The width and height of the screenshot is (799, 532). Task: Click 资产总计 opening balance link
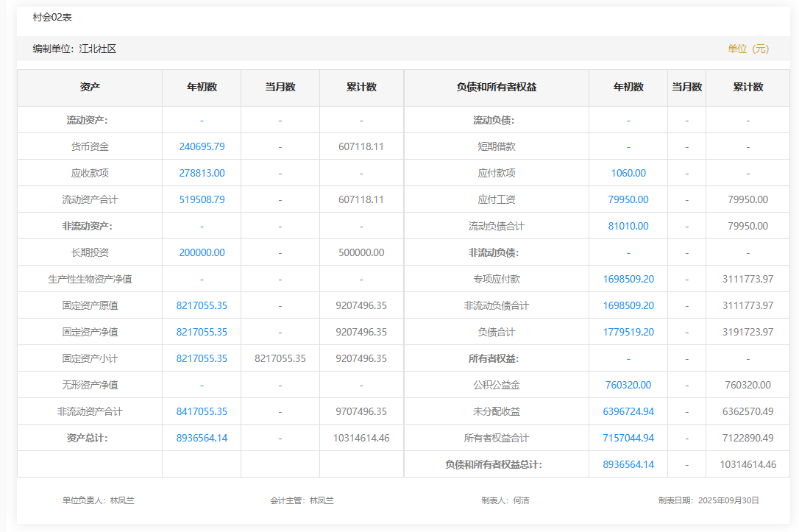[x=202, y=438]
